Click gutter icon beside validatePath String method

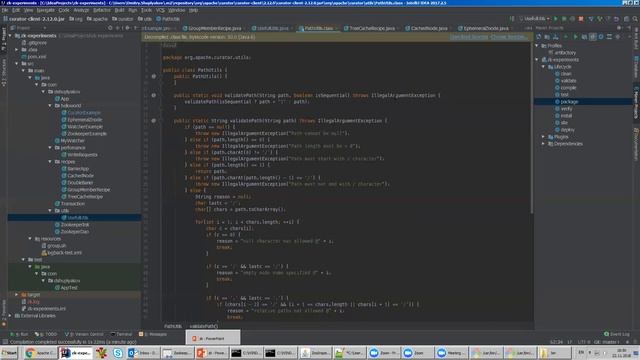click(x=153, y=121)
